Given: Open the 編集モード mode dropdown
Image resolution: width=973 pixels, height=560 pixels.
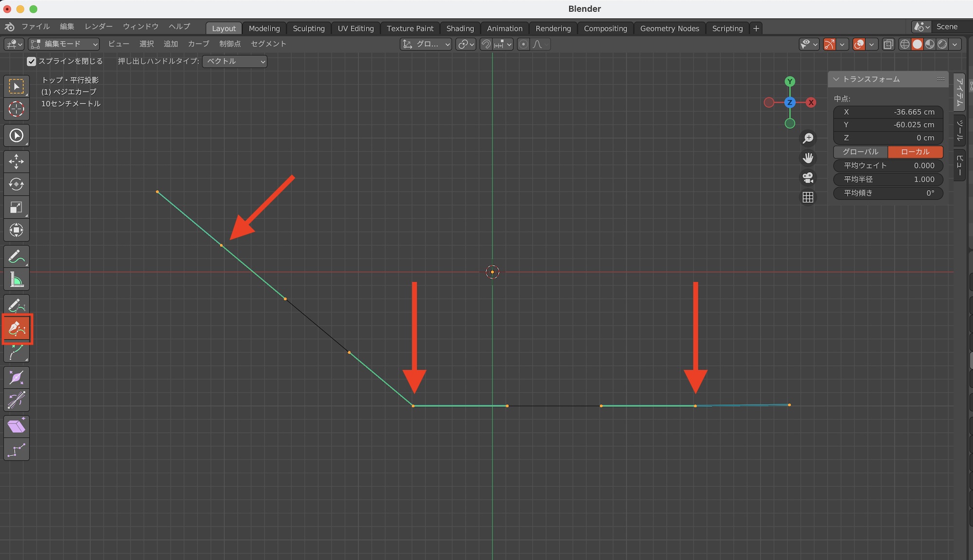Looking at the screenshot, I should coord(64,44).
